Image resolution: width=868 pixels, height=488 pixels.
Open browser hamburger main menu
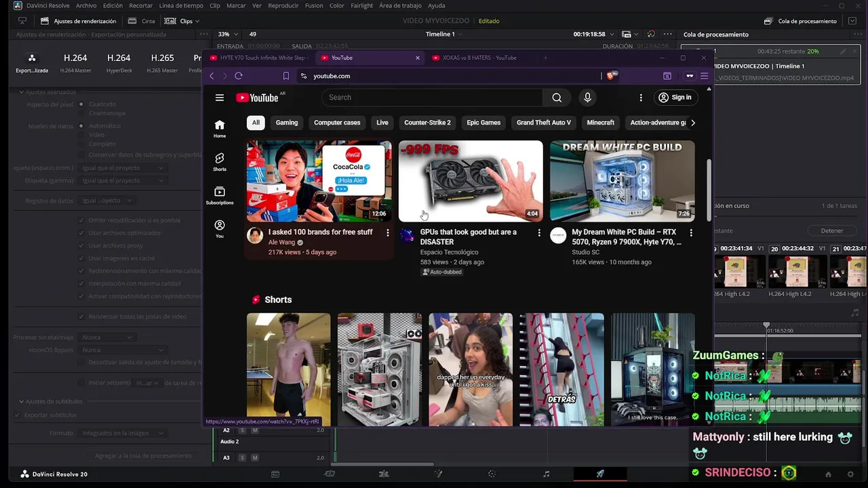pyautogui.click(x=705, y=76)
